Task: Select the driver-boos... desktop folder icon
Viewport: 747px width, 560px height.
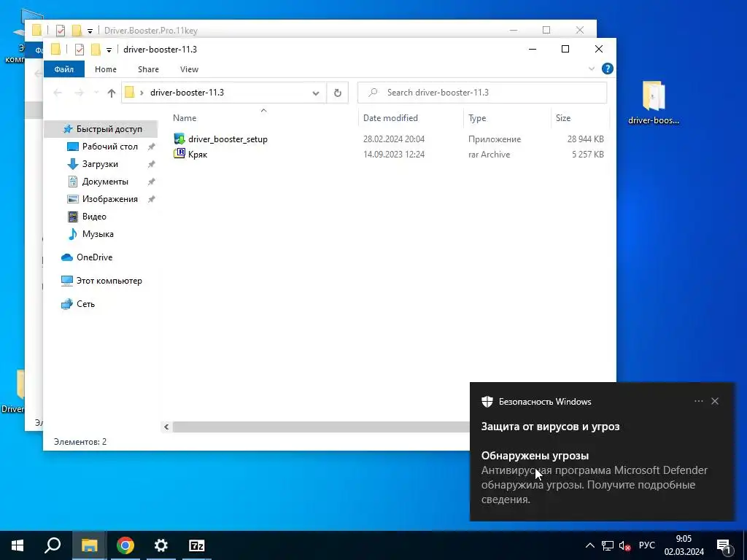Action: (654, 103)
